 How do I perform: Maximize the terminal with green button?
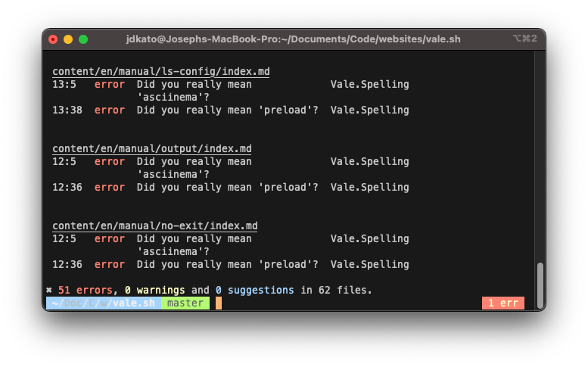point(83,39)
